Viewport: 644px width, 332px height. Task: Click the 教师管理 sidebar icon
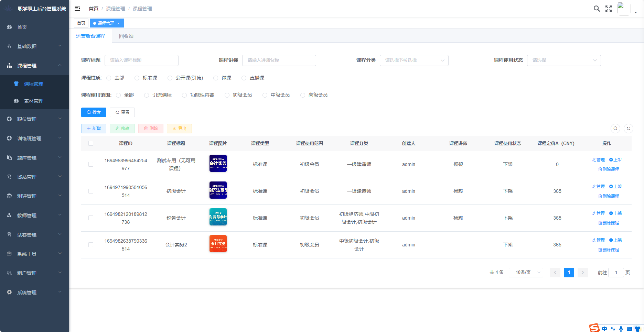point(9,215)
